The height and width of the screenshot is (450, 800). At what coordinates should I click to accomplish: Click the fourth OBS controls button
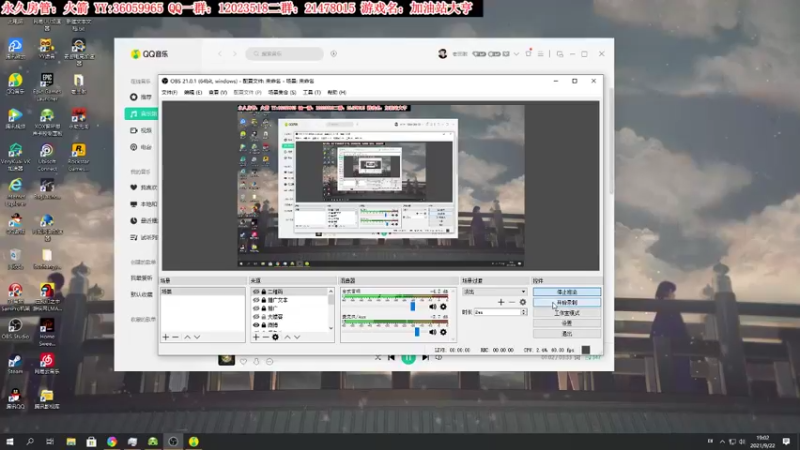click(x=567, y=323)
